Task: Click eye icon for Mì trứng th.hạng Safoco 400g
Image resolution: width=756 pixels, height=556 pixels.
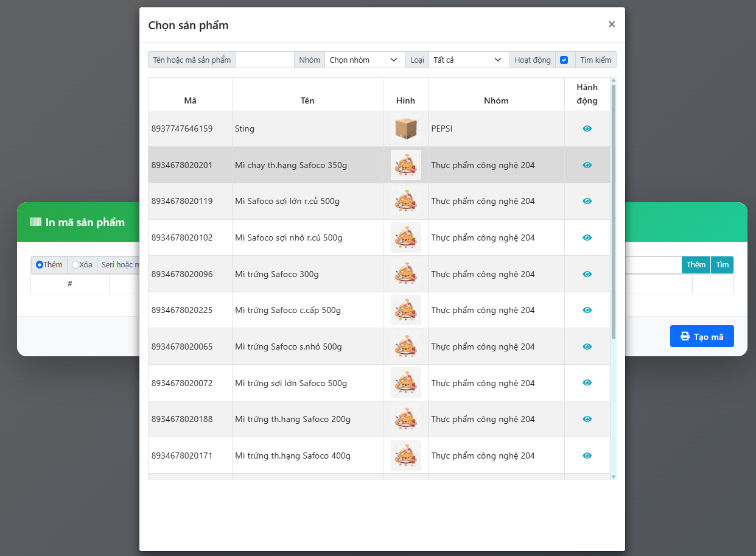Action: pyautogui.click(x=587, y=456)
